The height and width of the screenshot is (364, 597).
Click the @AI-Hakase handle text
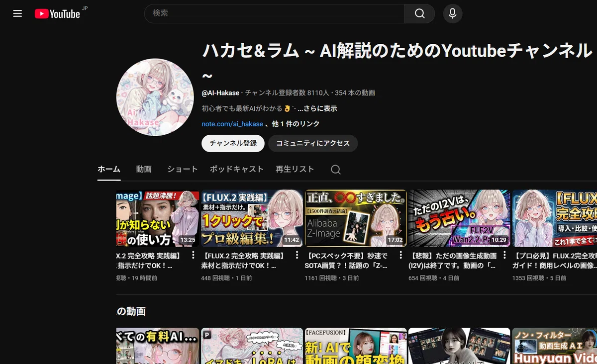pyautogui.click(x=220, y=93)
